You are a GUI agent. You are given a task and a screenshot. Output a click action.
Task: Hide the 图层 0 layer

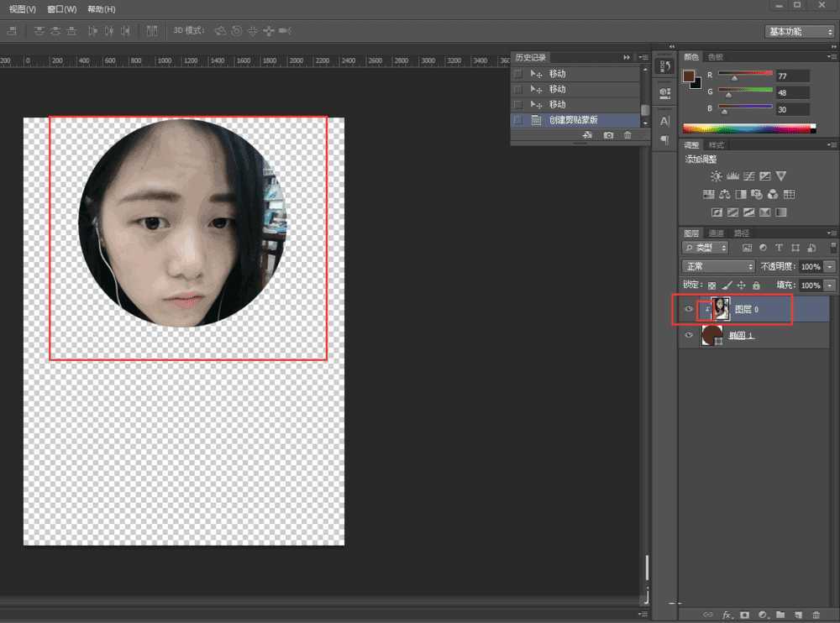click(x=689, y=310)
